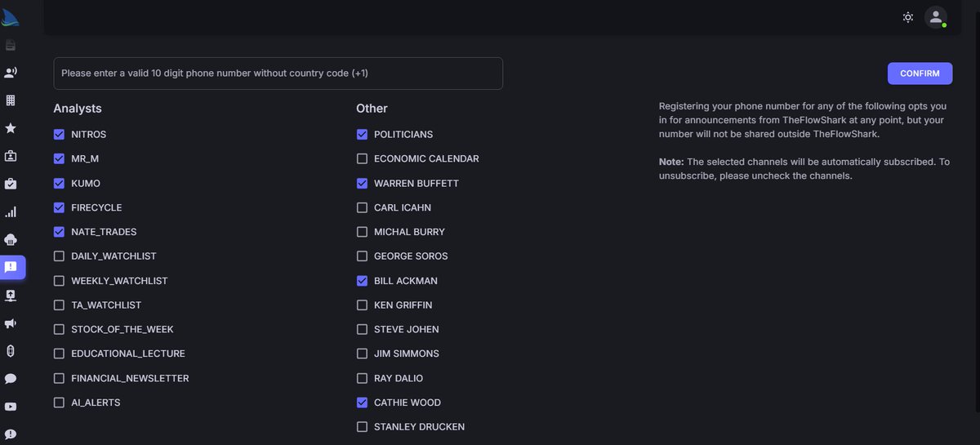
Task: Select the highlighted alert message icon in the sidebar
Action: click(11, 267)
